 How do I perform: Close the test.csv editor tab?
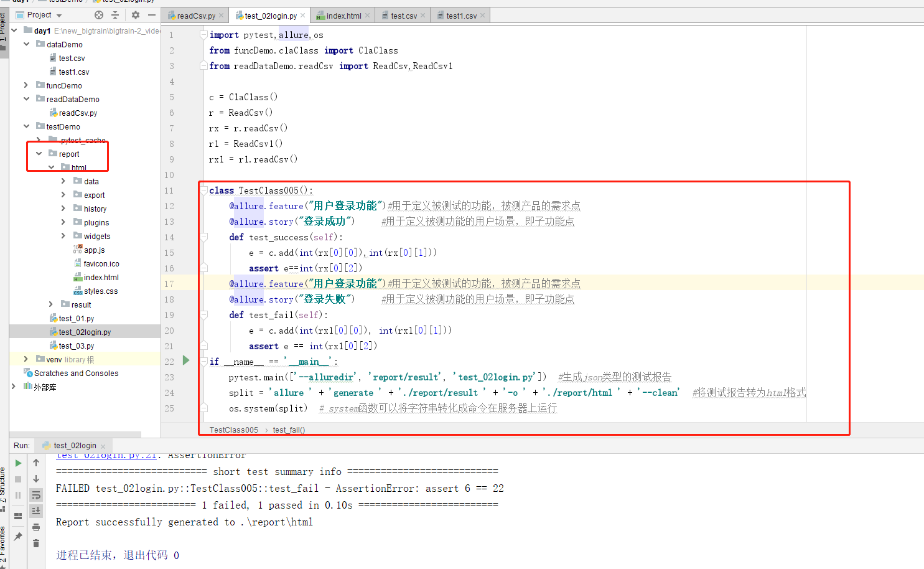pyautogui.click(x=423, y=16)
